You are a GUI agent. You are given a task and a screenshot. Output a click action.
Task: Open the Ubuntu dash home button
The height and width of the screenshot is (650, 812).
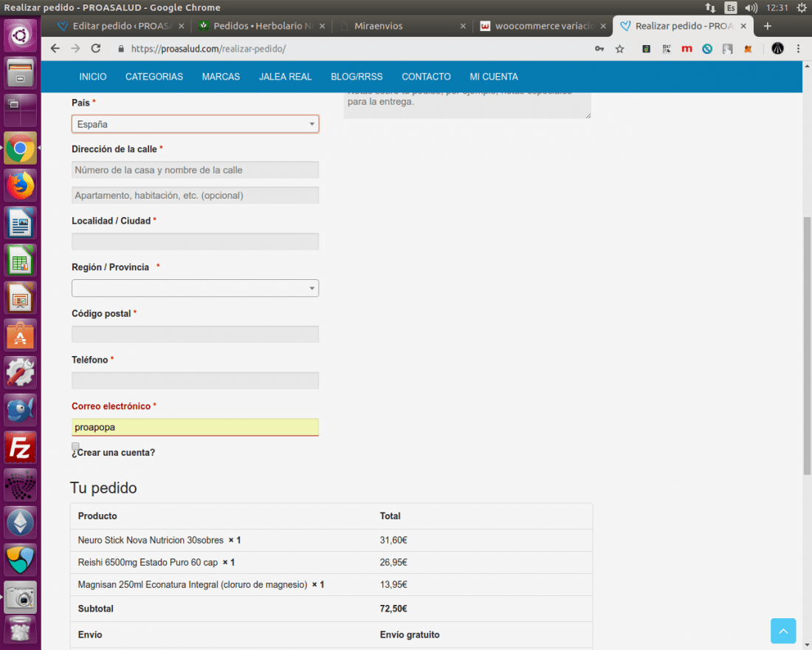coord(20,35)
